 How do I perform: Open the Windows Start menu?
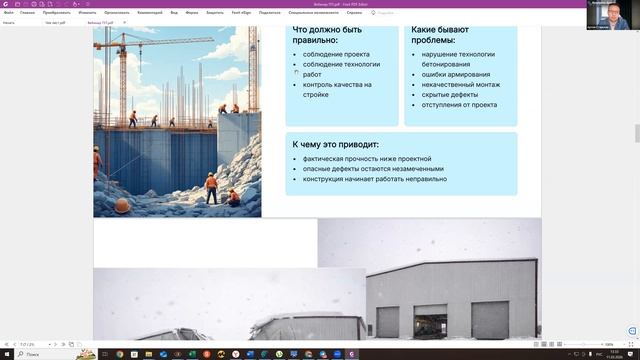pos(7,354)
